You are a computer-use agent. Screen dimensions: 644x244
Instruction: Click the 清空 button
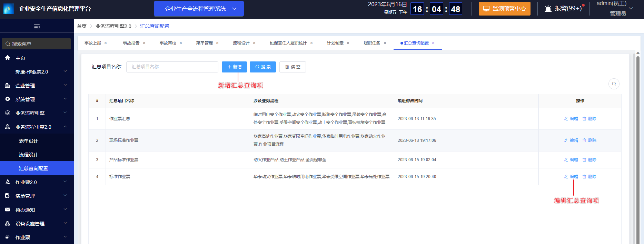[x=293, y=67]
